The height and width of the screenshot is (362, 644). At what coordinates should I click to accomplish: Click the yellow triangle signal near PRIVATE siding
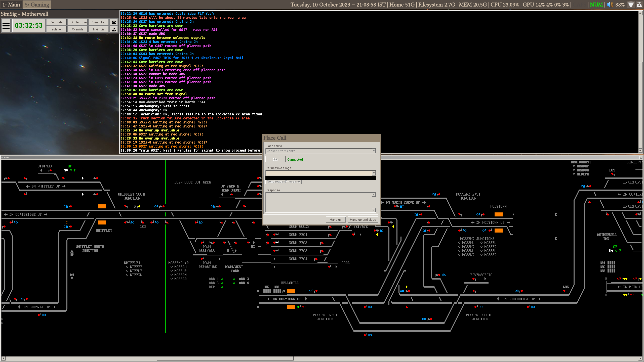tap(377, 235)
